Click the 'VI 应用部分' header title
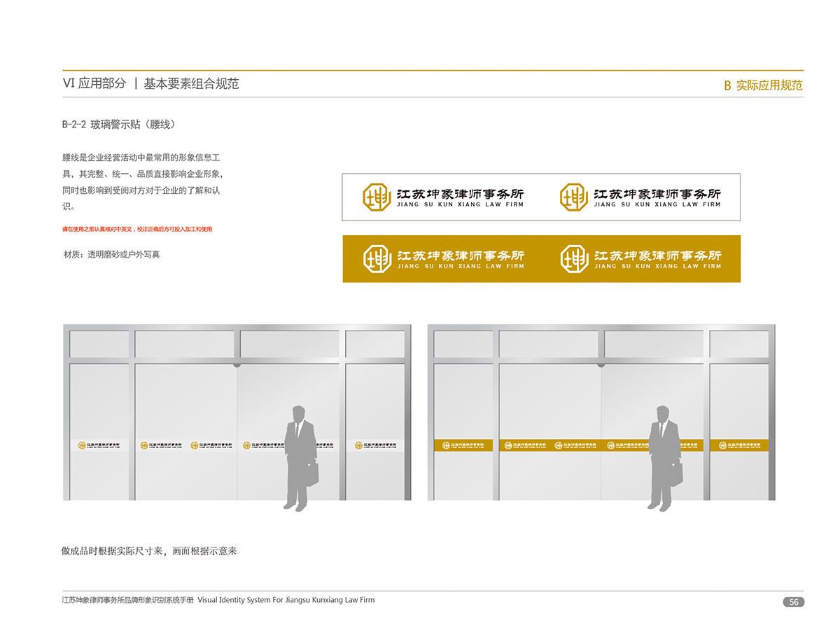 click(x=94, y=83)
